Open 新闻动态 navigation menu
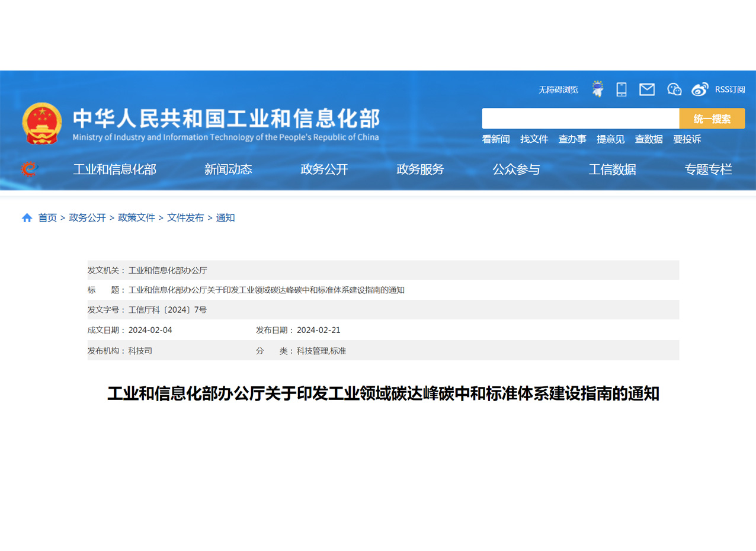This screenshot has height=551, width=756. [228, 169]
